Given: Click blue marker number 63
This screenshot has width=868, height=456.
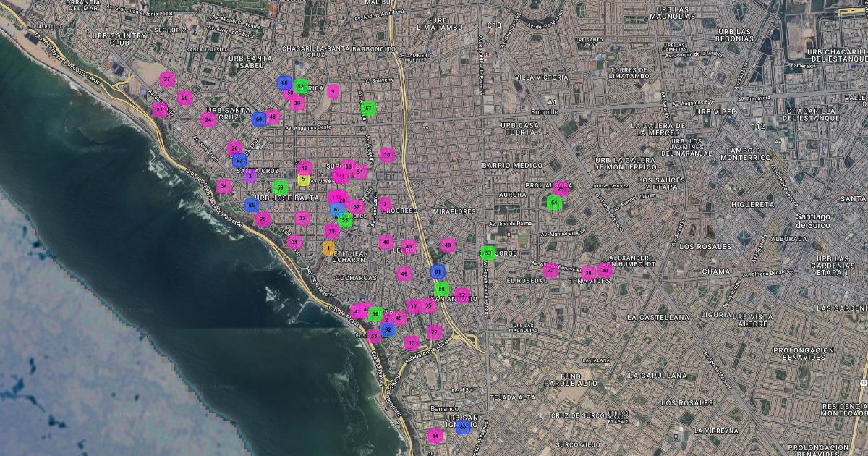Looking at the screenshot, I should click(240, 160).
